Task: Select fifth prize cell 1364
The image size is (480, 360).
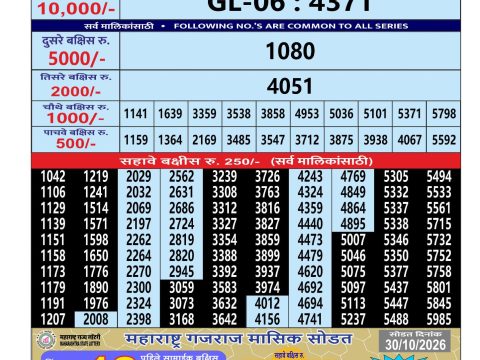Action: (170, 140)
